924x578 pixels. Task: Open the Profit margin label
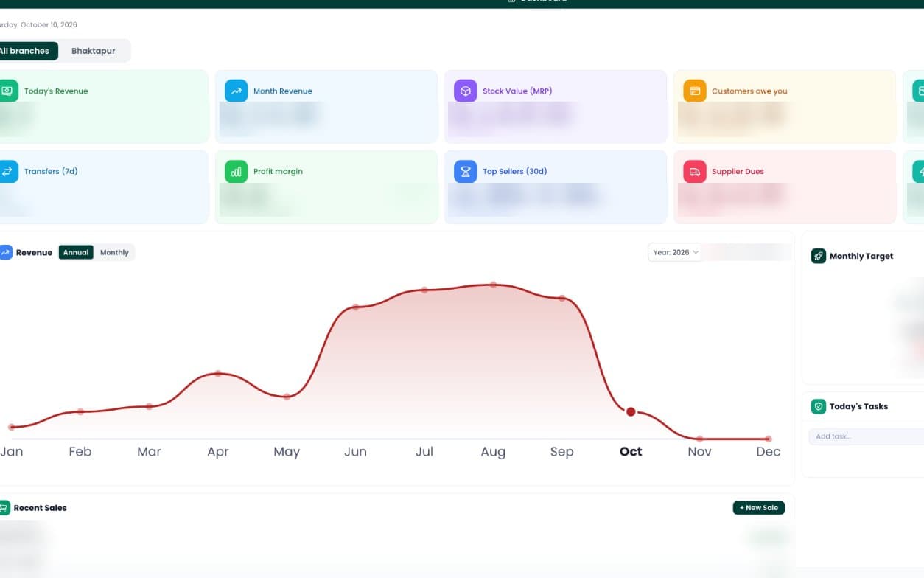click(x=278, y=171)
